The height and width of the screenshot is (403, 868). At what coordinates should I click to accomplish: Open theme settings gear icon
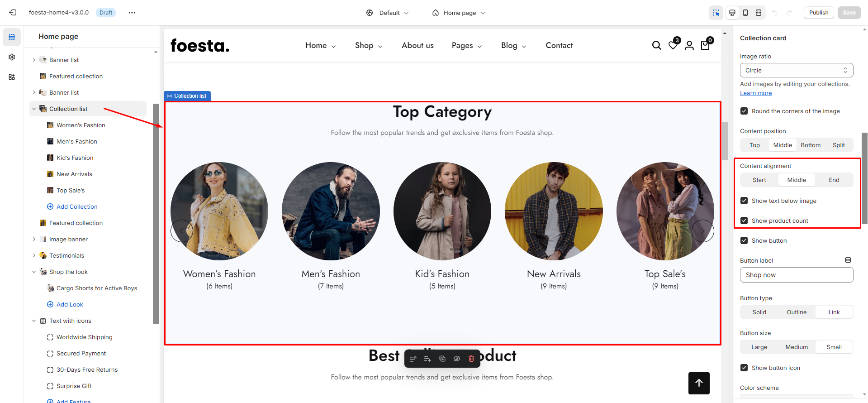point(12,57)
